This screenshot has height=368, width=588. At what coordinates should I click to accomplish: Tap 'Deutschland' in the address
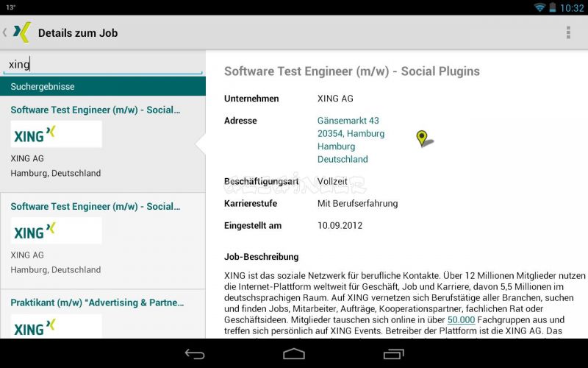tap(343, 159)
